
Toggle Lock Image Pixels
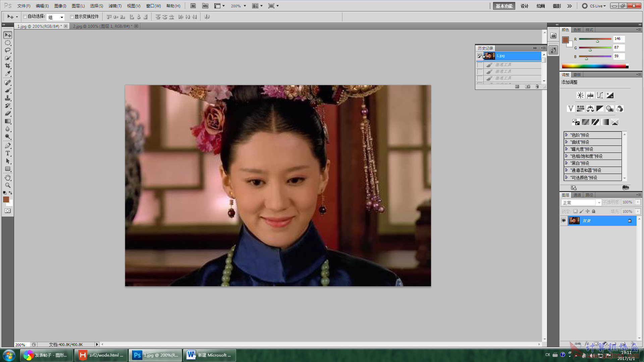(x=581, y=211)
